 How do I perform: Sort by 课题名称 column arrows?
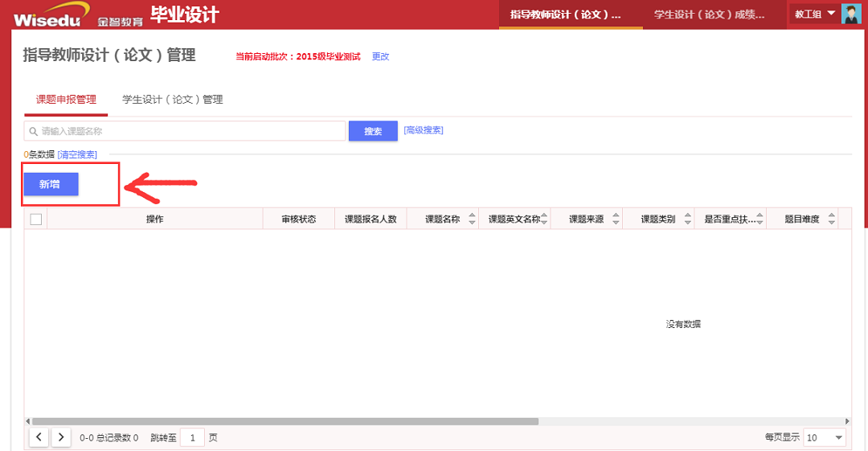click(472, 219)
